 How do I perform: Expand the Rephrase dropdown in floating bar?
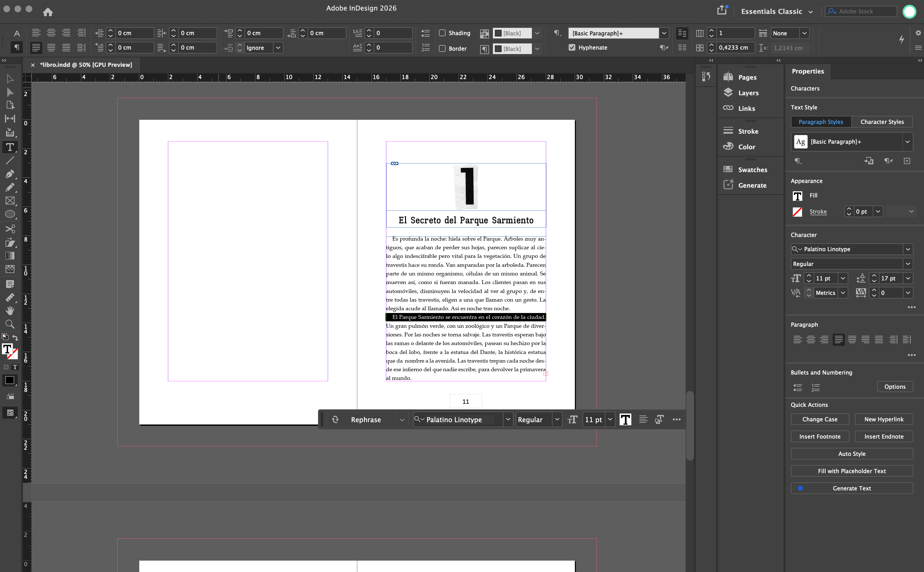(402, 420)
